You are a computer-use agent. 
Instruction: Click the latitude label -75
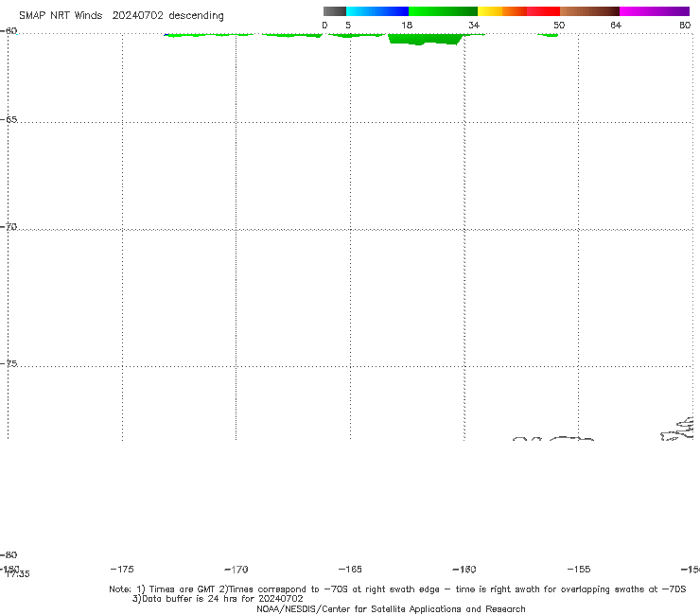coord(9,363)
